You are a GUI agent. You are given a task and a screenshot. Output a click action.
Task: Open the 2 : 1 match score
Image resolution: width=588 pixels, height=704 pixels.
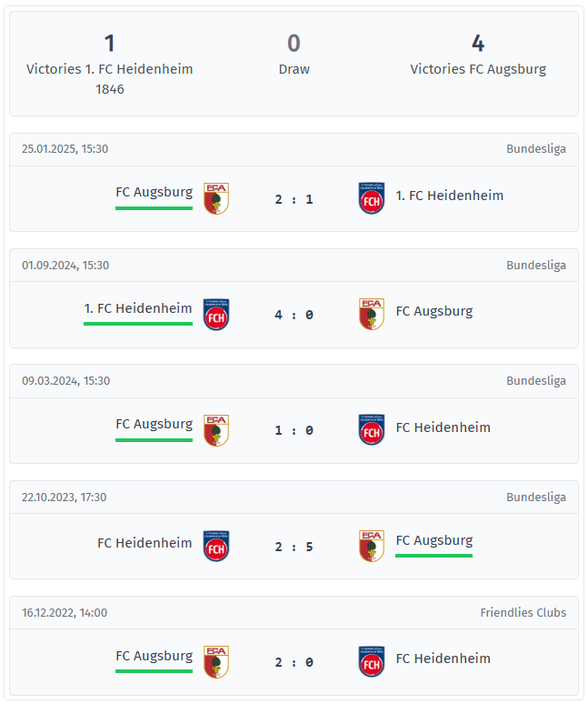coord(294,199)
